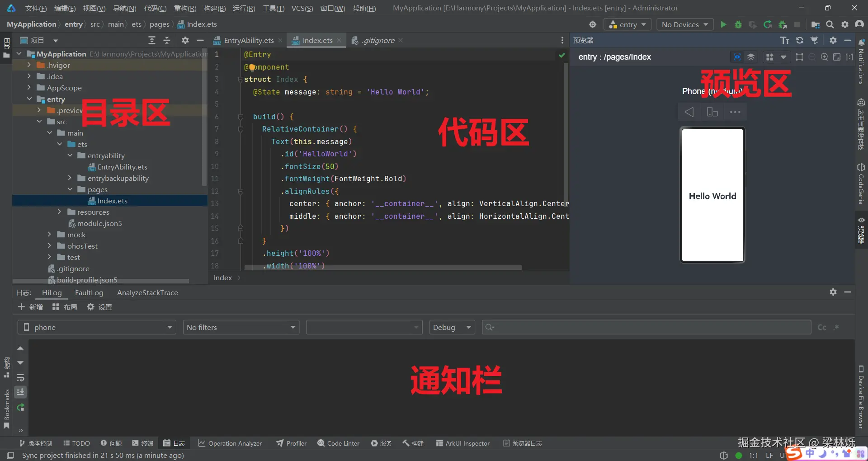The height and width of the screenshot is (461, 868).
Task: Open the VCS menu
Action: [302, 8]
